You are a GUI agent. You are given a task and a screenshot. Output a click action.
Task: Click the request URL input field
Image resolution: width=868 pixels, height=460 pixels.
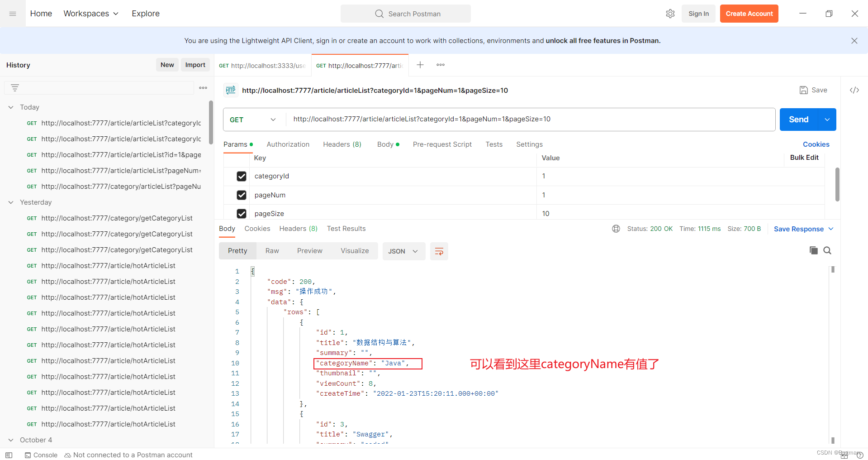pos(531,119)
